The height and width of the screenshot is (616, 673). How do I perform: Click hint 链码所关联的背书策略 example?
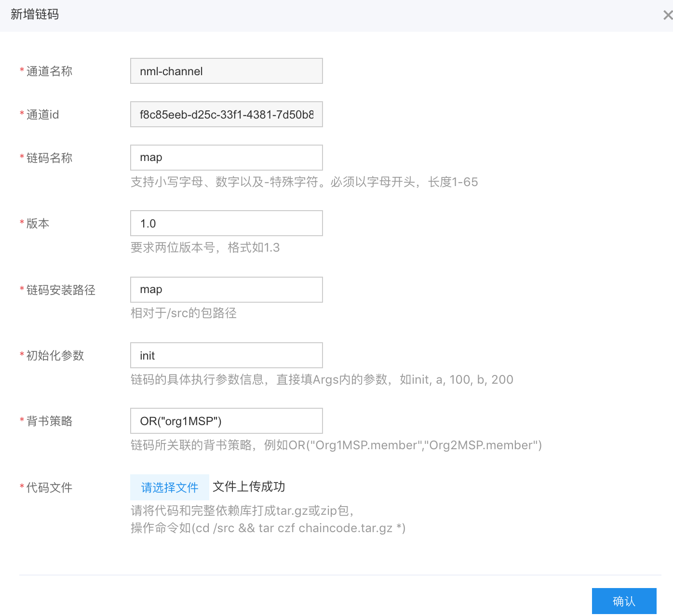pyautogui.click(x=336, y=445)
